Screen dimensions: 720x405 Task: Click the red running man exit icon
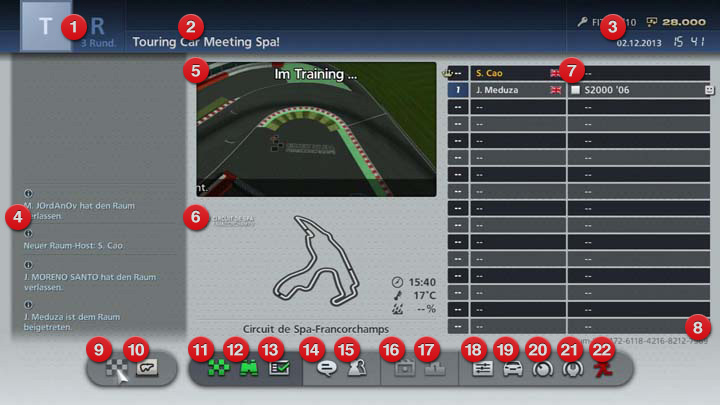[x=606, y=367]
